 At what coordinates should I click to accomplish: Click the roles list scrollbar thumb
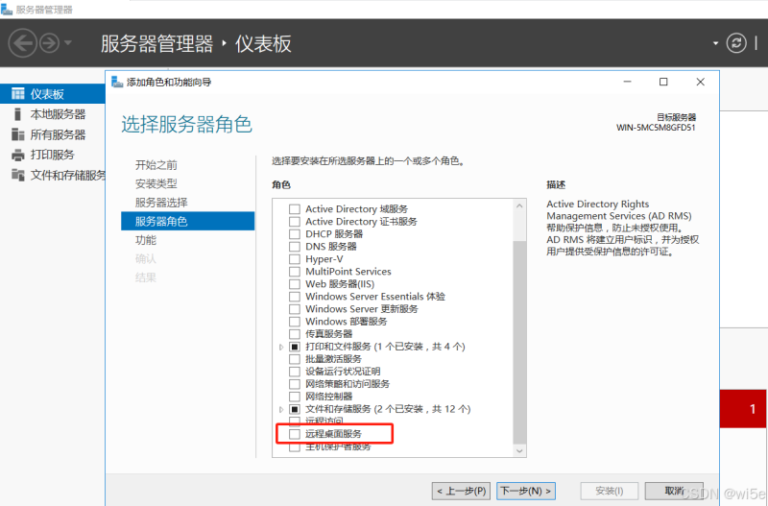[x=520, y=341]
